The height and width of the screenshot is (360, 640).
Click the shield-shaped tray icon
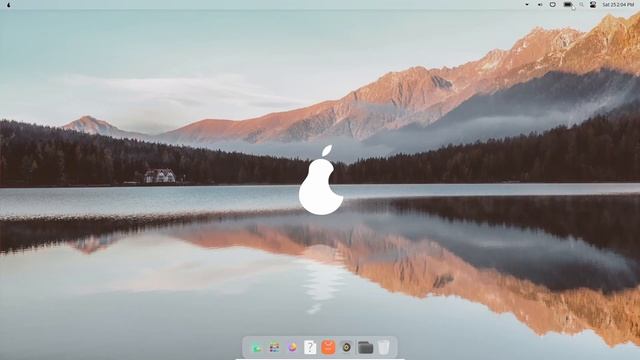point(553,4)
